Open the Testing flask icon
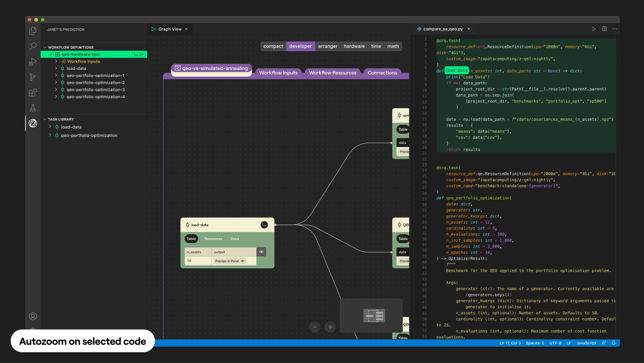The height and width of the screenshot is (363, 644). 33,108
